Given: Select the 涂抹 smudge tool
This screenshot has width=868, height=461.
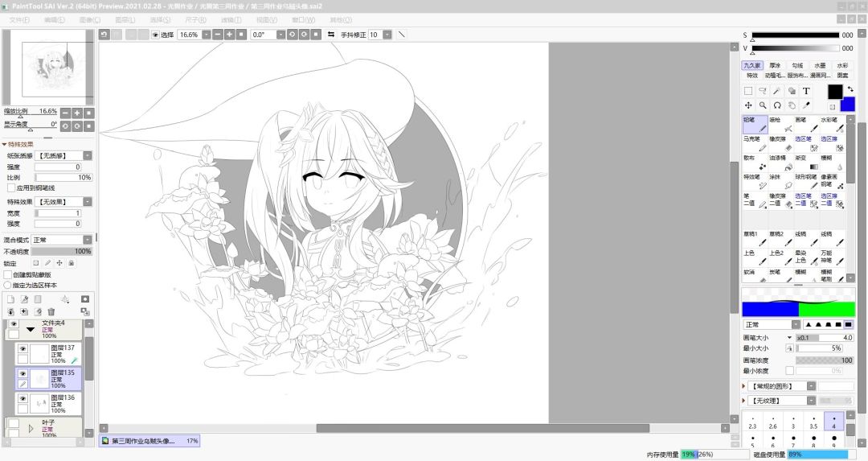Looking at the screenshot, I should tap(780, 181).
